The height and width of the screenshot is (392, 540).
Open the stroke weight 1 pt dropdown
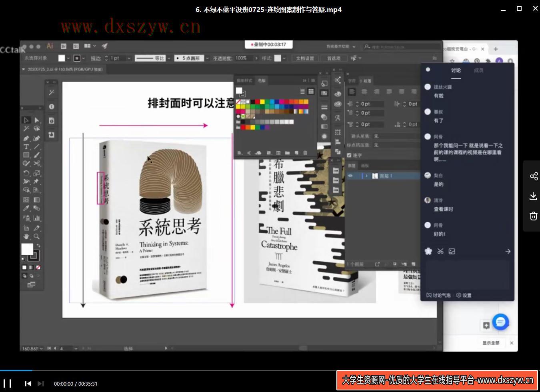(x=129, y=58)
